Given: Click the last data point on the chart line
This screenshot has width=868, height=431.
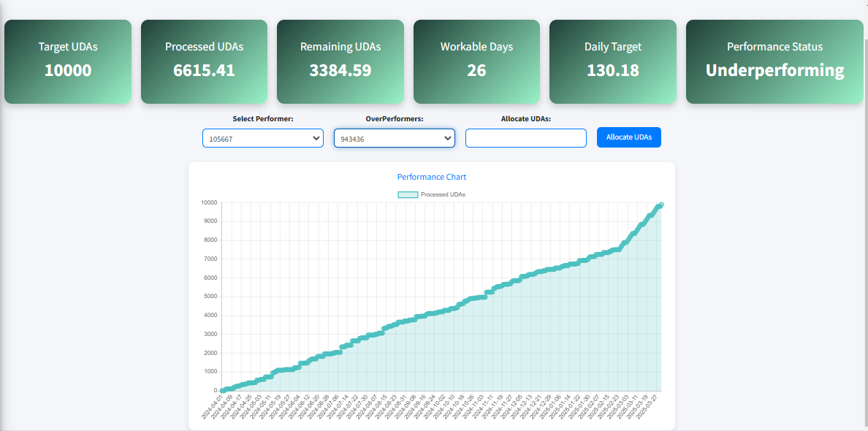Looking at the screenshot, I should pos(660,205).
